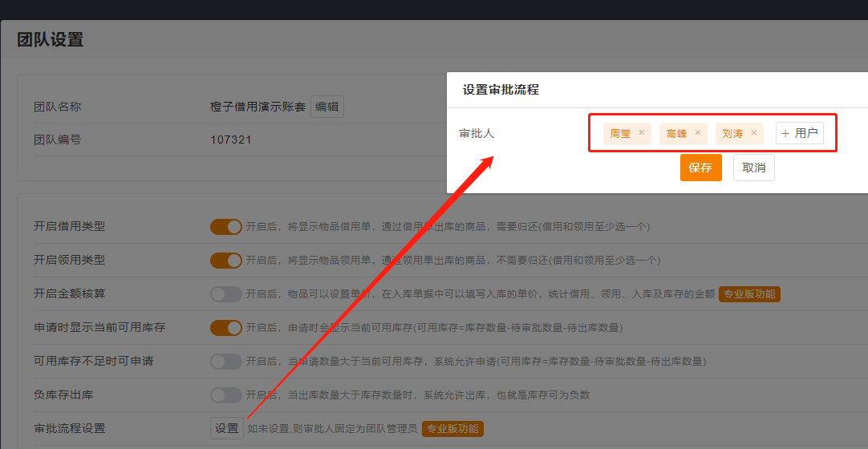Viewport: 868px width, 449px height.
Task: Click the team number 107321
Action: (231, 140)
